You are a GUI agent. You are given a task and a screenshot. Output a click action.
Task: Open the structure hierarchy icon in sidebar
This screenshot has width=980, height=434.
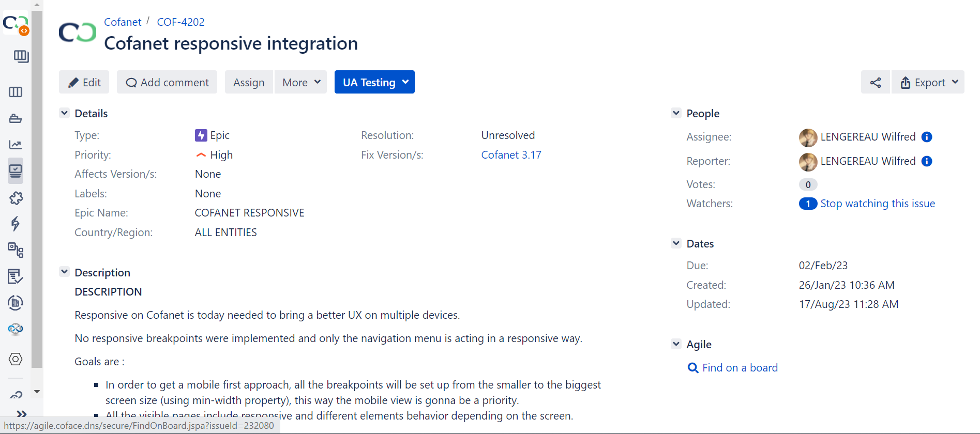point(16,250)
